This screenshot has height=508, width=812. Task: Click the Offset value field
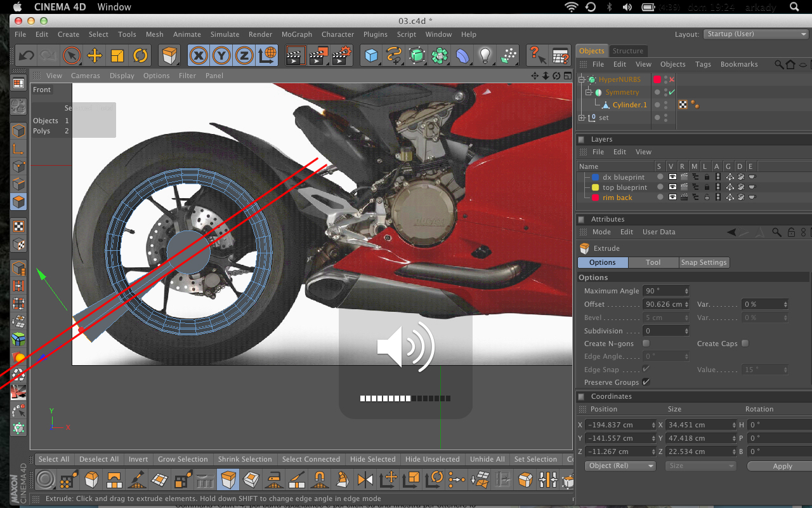pyautogui.click(x=664, y=304)
